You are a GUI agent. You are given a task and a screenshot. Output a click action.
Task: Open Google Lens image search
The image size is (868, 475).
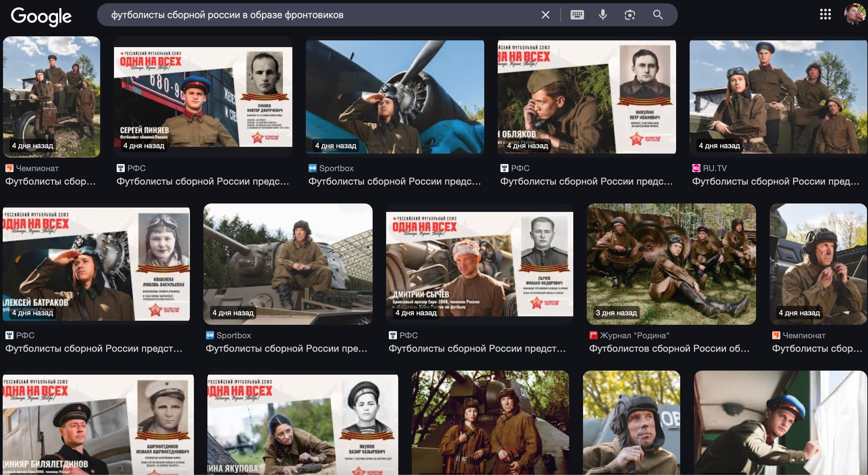630,15
